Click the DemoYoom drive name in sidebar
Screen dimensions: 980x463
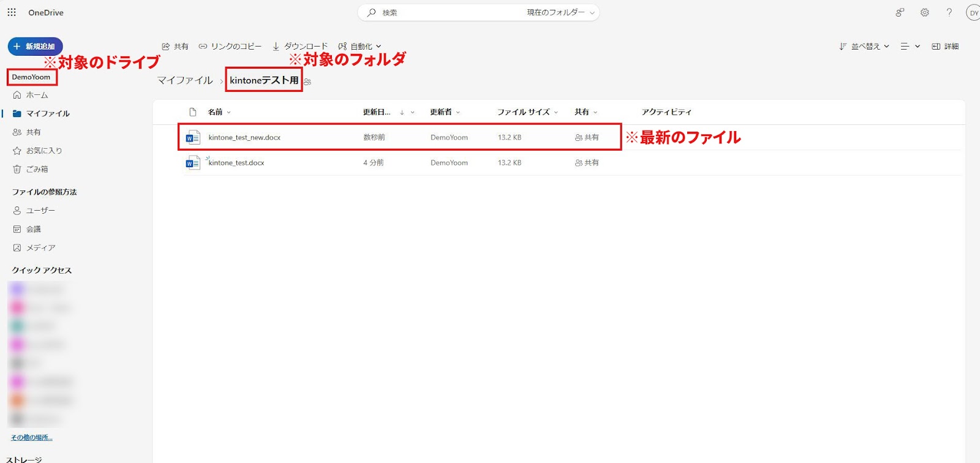pos(31,77)
